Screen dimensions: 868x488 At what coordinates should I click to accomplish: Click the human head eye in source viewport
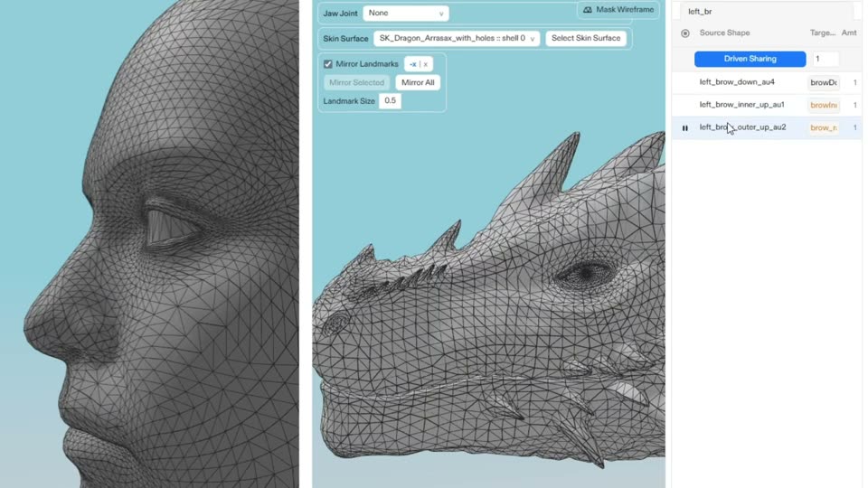(171, 228)
